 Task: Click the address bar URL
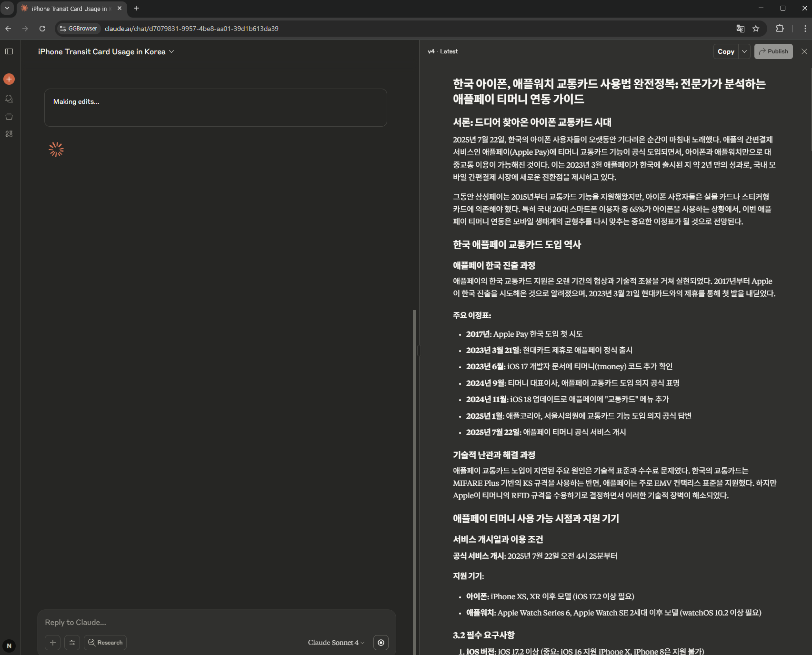(x=191, y=29)
